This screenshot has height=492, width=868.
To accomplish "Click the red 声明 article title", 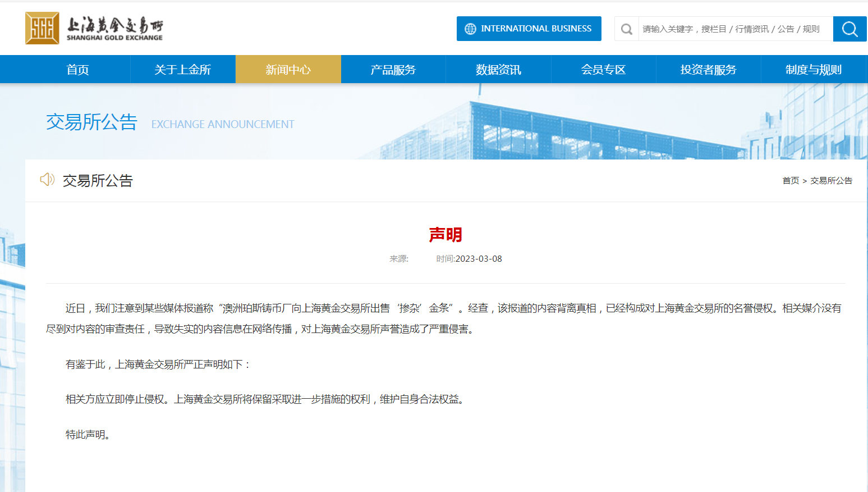I will click(446, 235).
